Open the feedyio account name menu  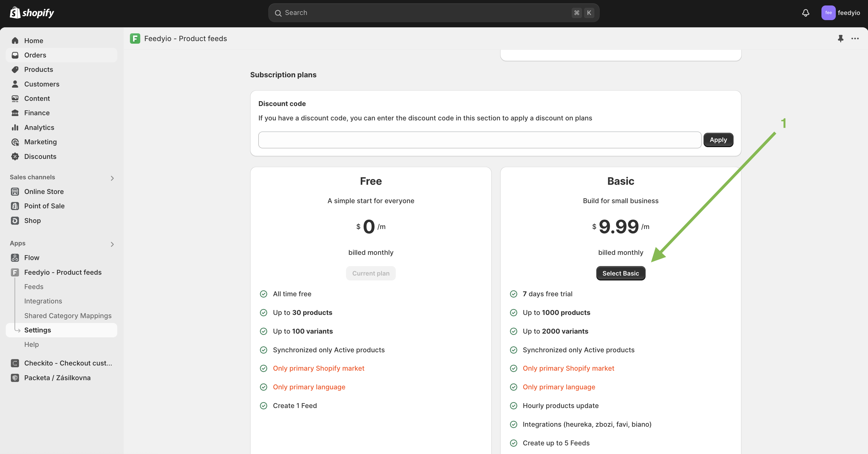(x=848, y=13)
